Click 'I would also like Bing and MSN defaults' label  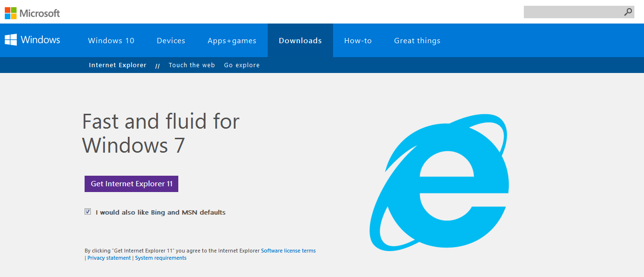tap(161, 212)
